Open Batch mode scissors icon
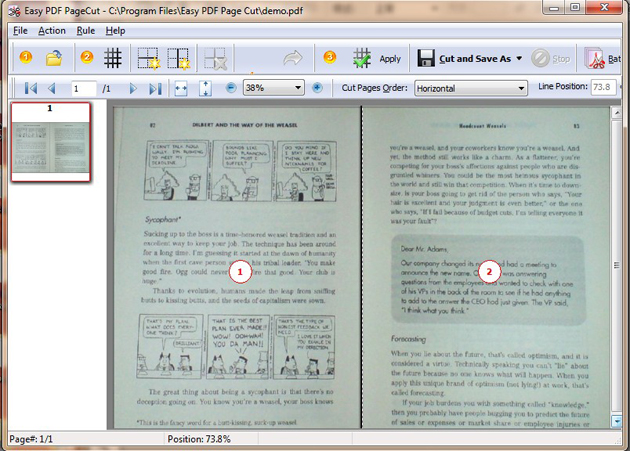 coord(595,59)
